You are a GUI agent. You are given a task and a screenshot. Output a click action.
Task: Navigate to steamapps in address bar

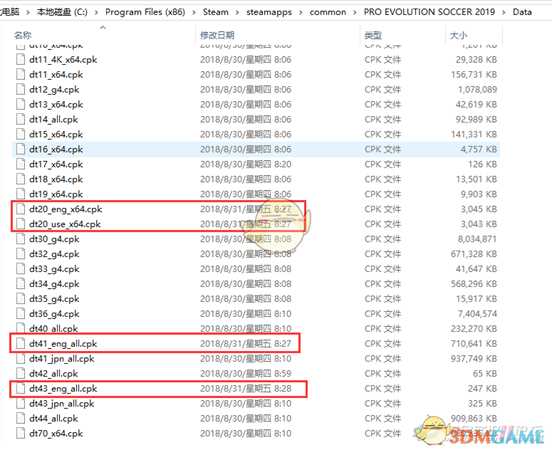coord(269,12)
